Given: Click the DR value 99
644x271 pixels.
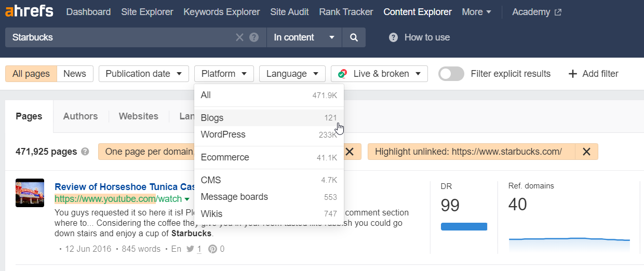Looking at the screenshot, I should (x=450, y=205).
